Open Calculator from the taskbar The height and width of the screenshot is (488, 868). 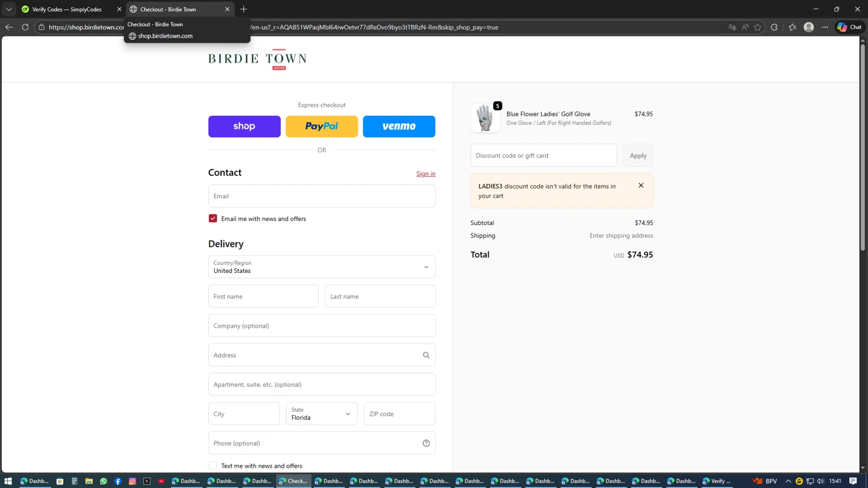coord(74,481)
